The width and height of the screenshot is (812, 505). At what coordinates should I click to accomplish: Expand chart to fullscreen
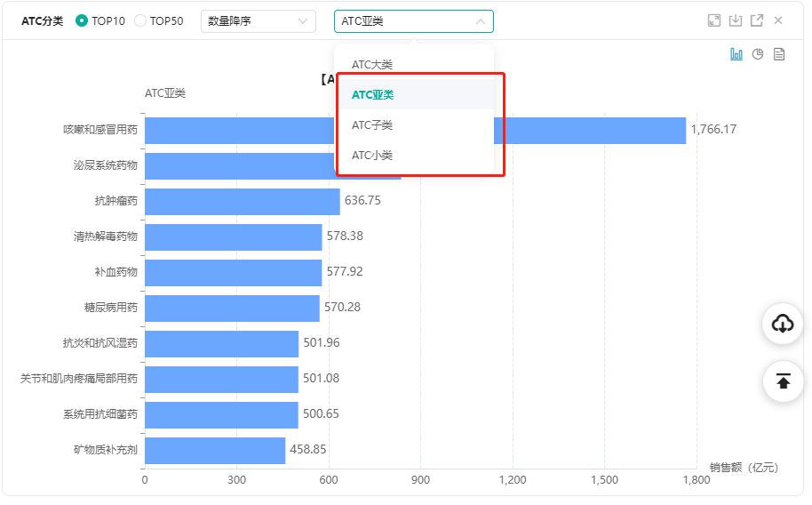(713, 20)
